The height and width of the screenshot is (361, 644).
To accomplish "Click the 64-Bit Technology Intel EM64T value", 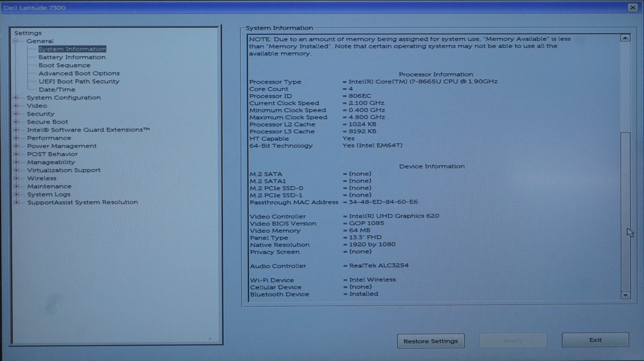I will pos(372,145).
